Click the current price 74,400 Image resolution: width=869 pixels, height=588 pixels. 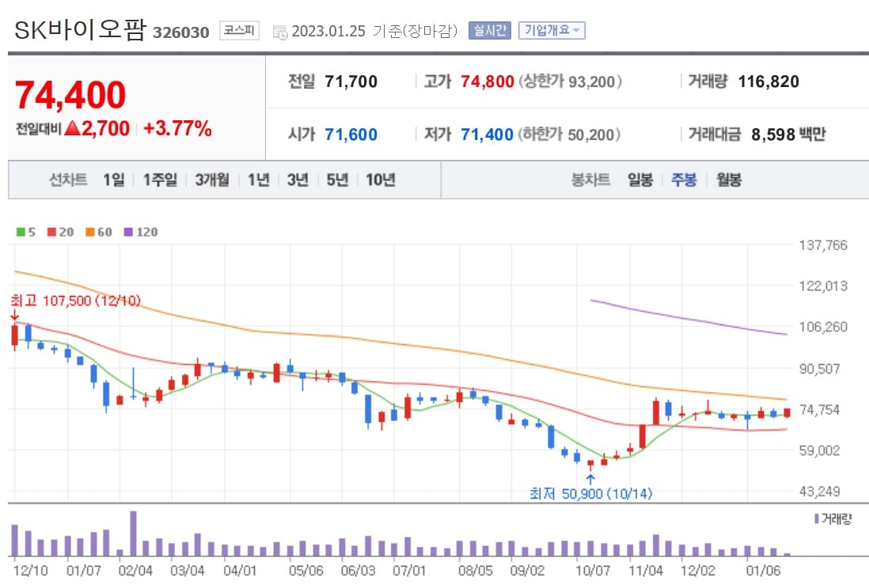click(x=70, y=95)
